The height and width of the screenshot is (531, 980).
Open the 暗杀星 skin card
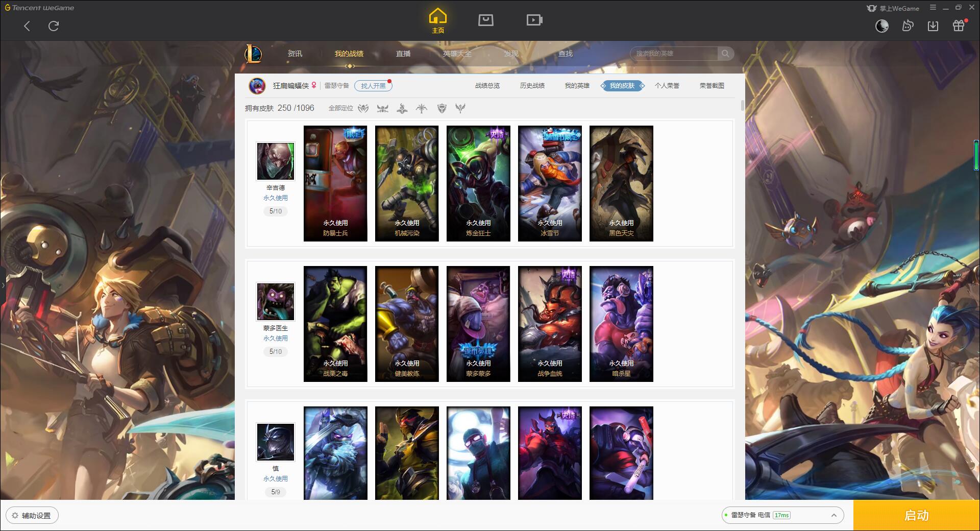(x=621, y=324)
